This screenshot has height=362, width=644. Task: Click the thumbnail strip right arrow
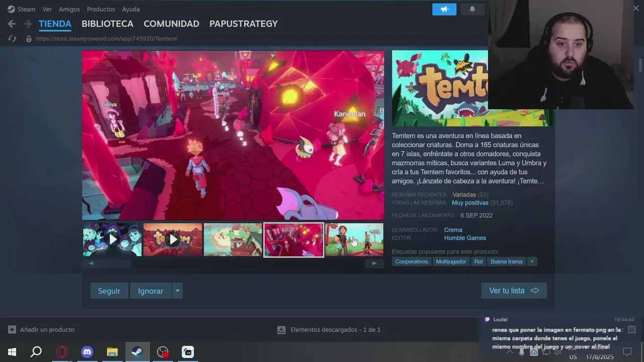(x=374, y=263)
